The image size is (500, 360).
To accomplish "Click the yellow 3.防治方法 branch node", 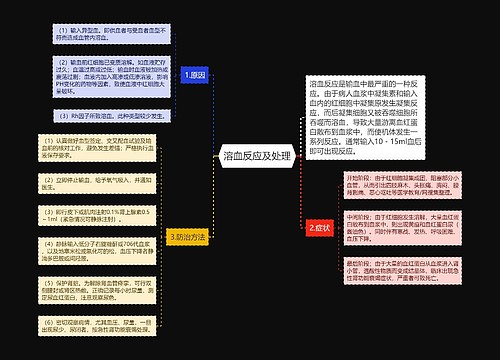I will tap(188, 237).
